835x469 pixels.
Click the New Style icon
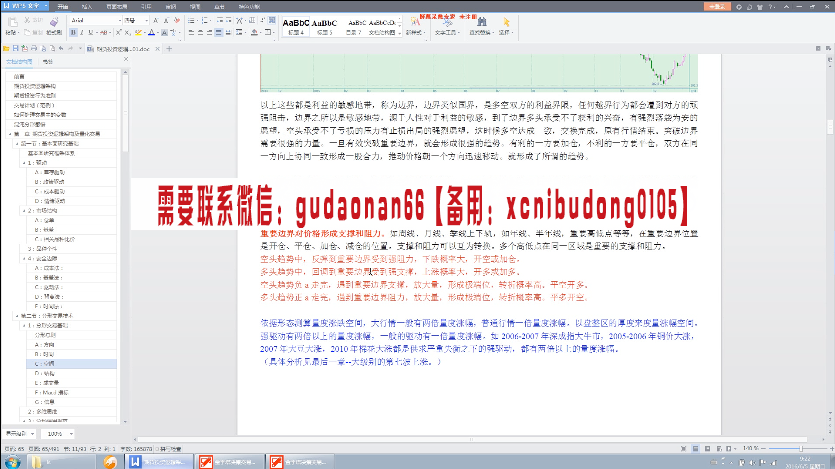click(x=414, y=22)
